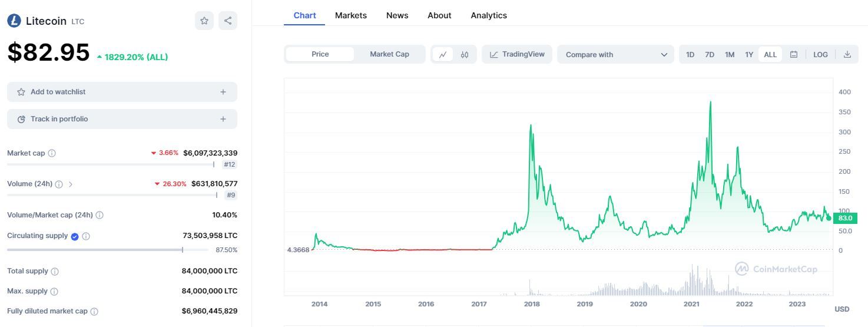Screen dimensions: 868x327
Task: Open the Compare with dropdown
Action: 616,55
